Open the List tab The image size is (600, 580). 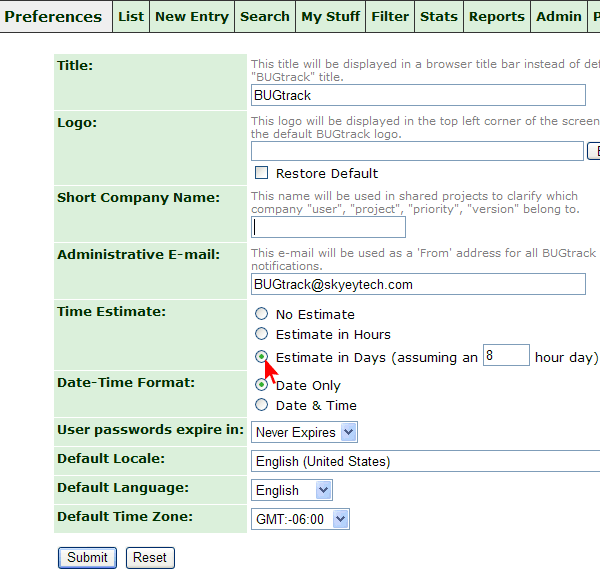coord(131,16)
